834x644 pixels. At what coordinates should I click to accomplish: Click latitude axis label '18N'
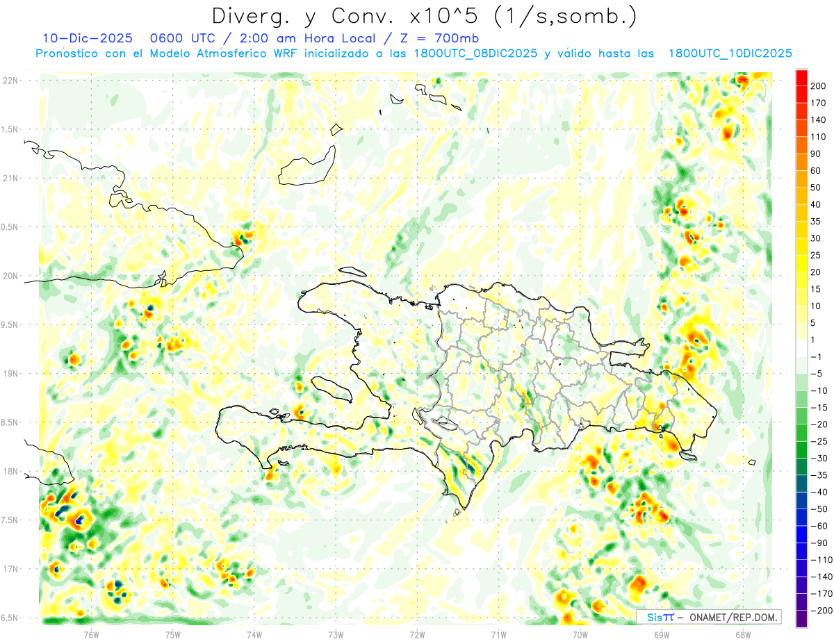tap(10, 471)
